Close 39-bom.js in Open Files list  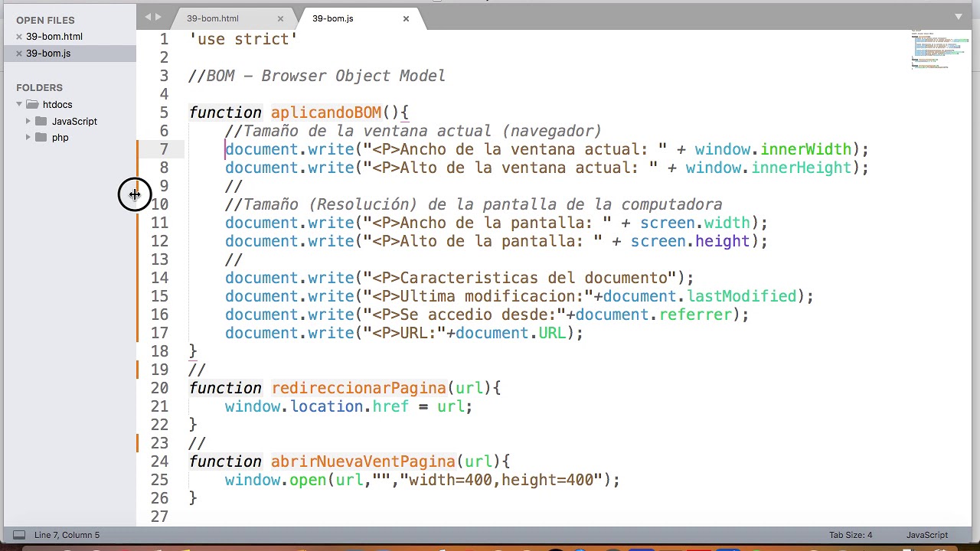[19, 54]
